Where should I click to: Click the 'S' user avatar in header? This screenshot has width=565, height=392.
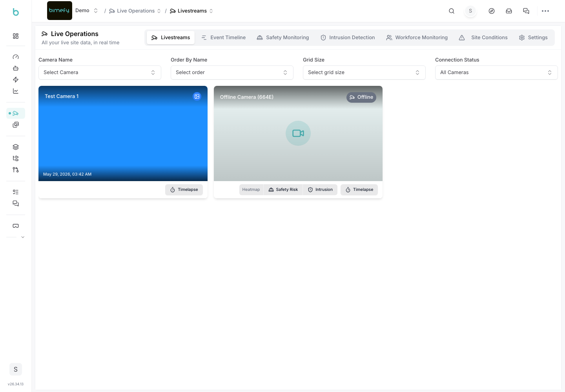click(x=470, y=11)
